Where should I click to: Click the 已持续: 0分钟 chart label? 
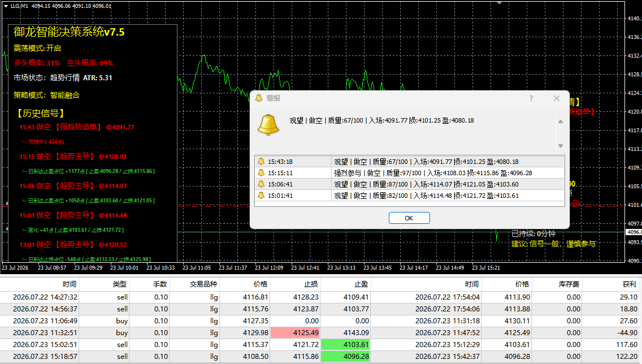coord(533,233)
